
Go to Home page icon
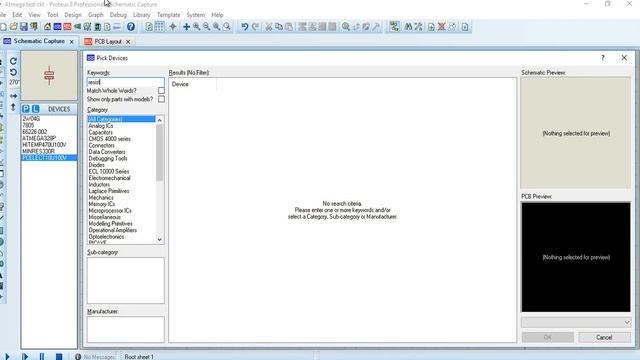point(47,27)
